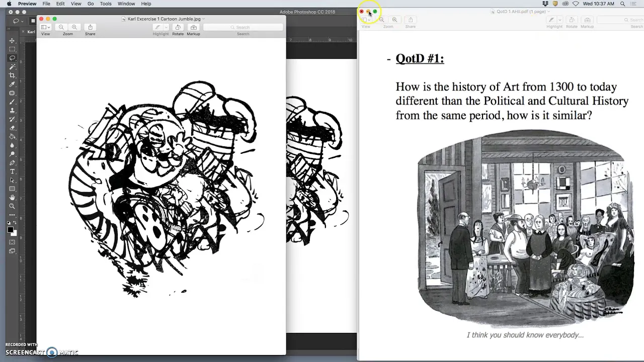Change Photoshop screen mode
This screenshot has height=362, width=644.
click(x=12, y=251)
